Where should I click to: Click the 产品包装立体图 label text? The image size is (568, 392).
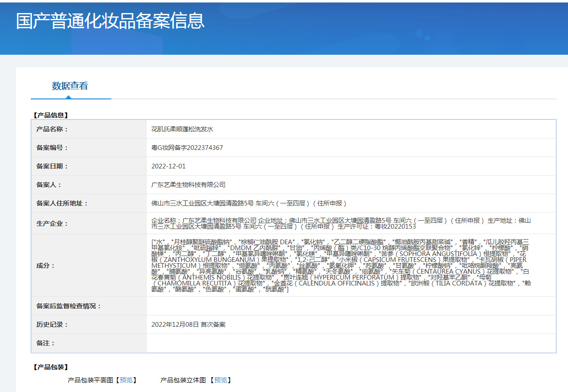tap(183, 380)
